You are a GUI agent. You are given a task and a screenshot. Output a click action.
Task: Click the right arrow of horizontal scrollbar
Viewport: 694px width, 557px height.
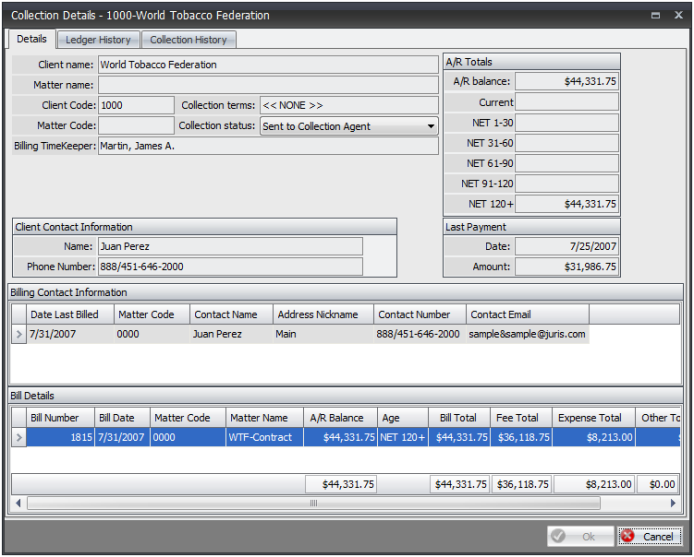point(673,503)
